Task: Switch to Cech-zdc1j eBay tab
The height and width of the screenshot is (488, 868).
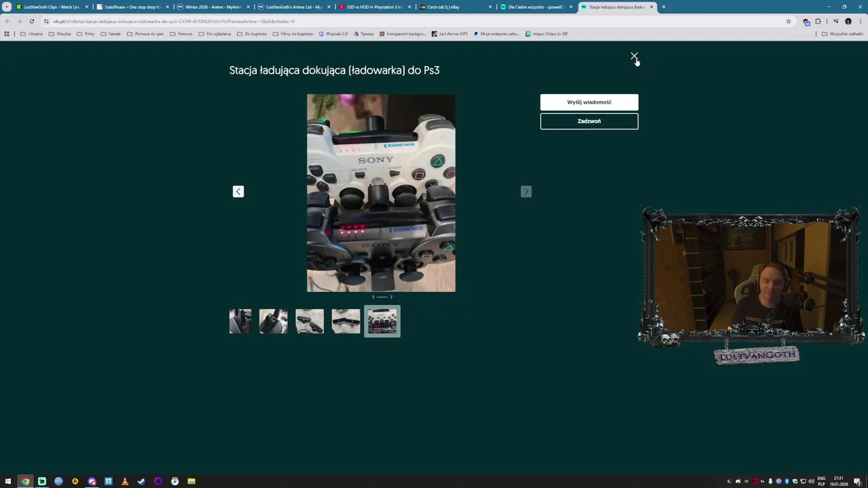Action: [456, 7]
